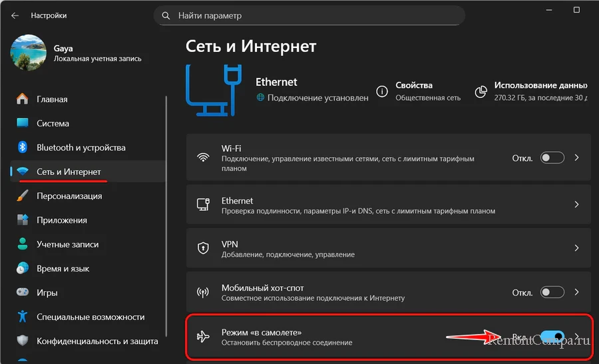Viewport: 599px width, 364px height.
Task: Click the Ethernet properties info icon
Action: click(382, 91)
